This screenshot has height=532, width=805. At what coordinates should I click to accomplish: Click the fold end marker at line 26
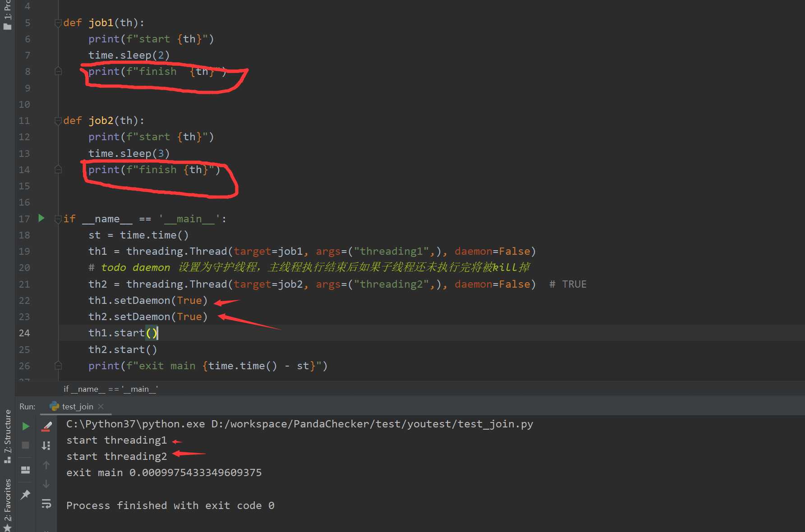click(58, 366)
